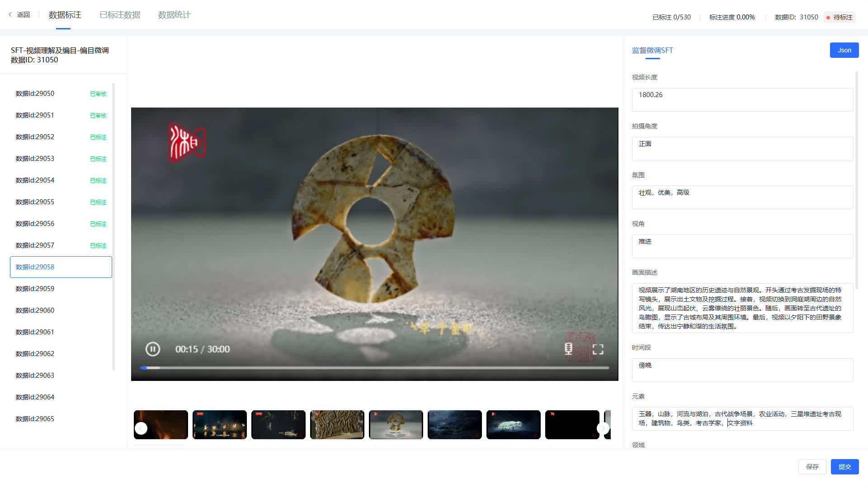Click the 视角 field containing 推进

coord(742,246)
